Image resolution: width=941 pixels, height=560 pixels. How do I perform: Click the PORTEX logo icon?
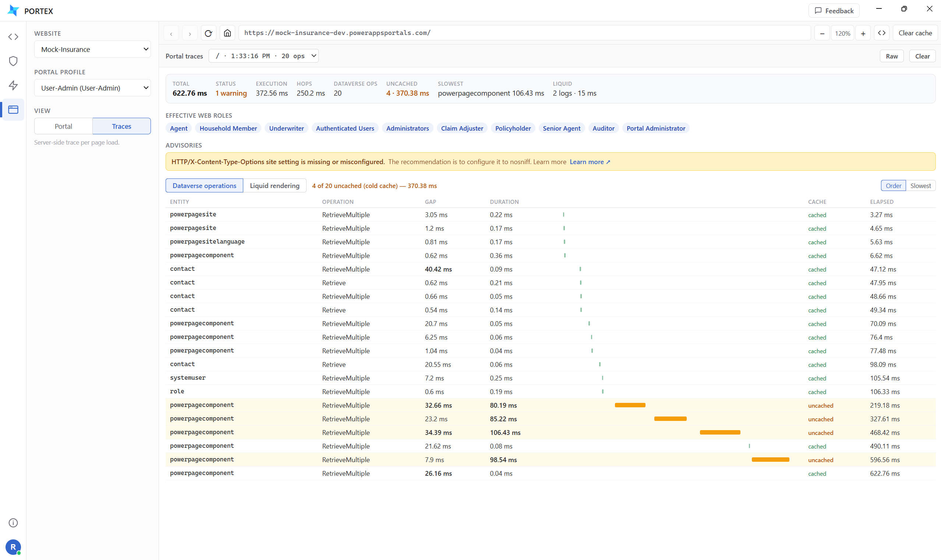[13, 11]
